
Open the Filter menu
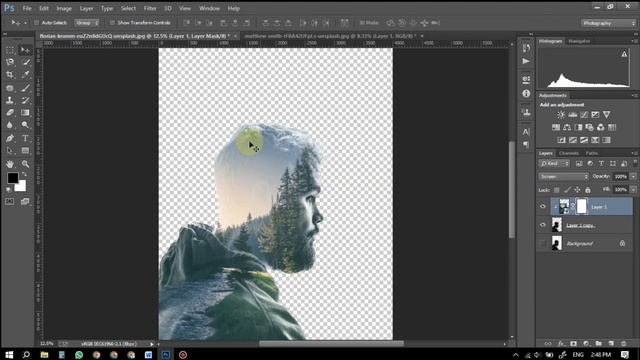tap(150, 8)
